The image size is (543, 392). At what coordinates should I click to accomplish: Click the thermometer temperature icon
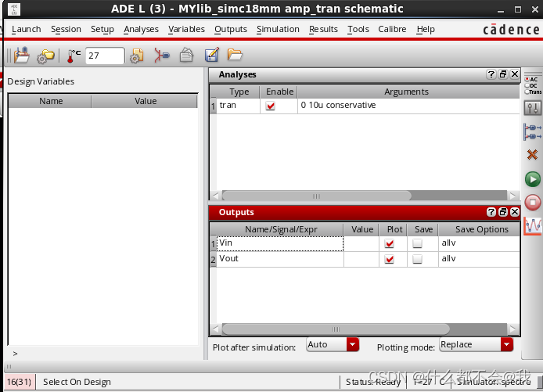click(74, 56)
